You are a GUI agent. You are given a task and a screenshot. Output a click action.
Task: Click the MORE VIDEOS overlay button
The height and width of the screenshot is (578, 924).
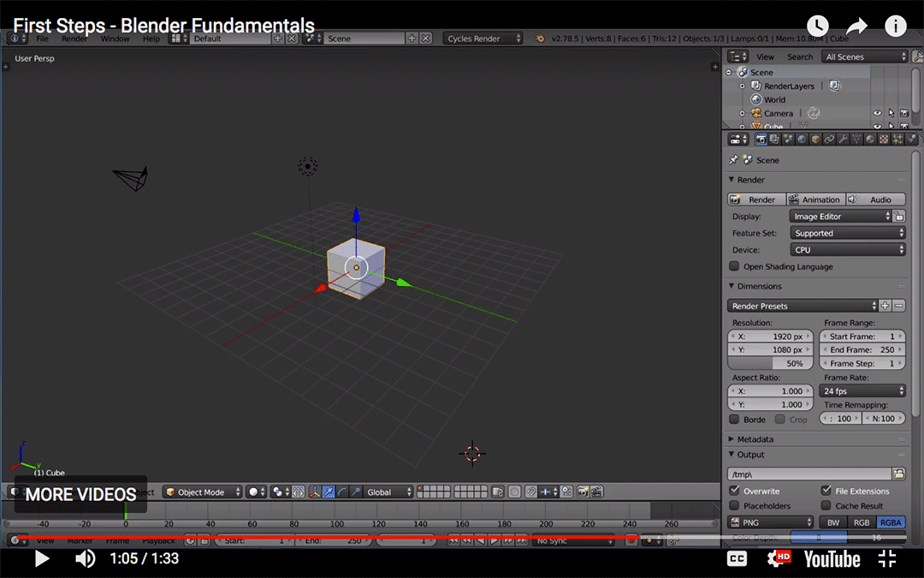[80, 494]
